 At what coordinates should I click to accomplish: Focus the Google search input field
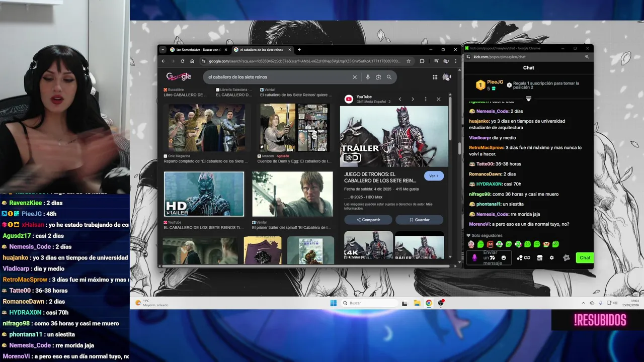coord(279,77)
